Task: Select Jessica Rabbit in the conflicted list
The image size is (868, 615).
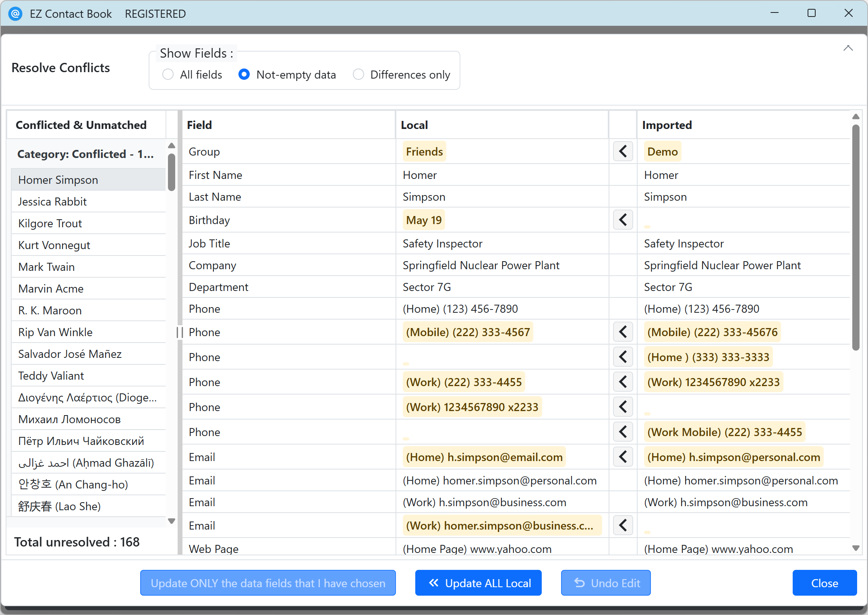Action: pyautogui.click(x=52, y=202)
